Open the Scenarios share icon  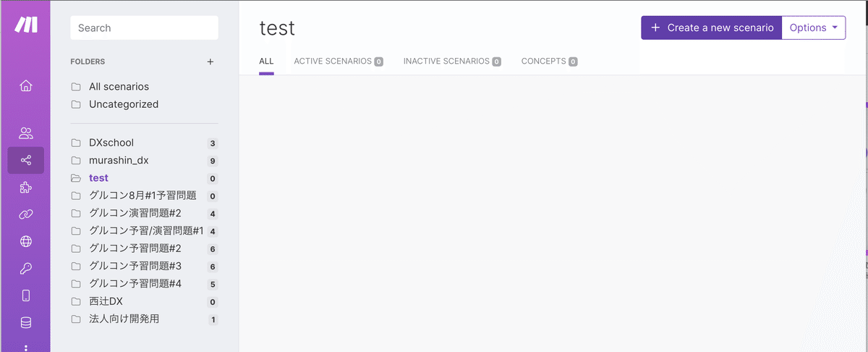pyautogui.click(x=26, y=160)
